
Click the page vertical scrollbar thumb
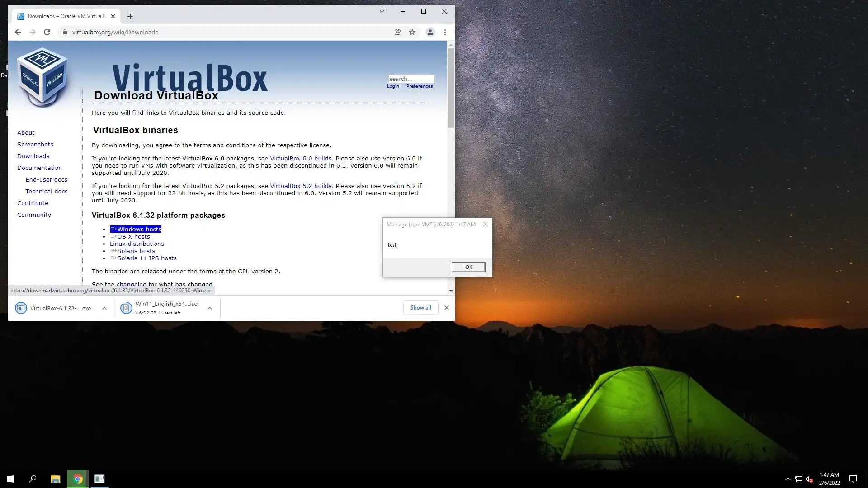point(451,88)
